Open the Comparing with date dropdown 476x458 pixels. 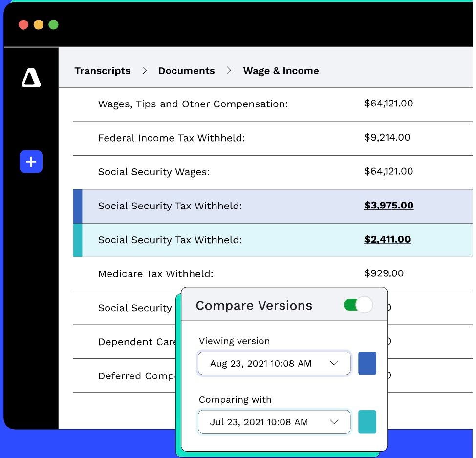[x=274, y=422]
